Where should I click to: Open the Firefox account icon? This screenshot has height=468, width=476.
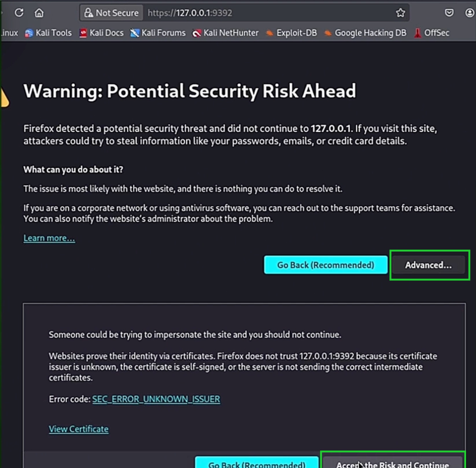470,13
